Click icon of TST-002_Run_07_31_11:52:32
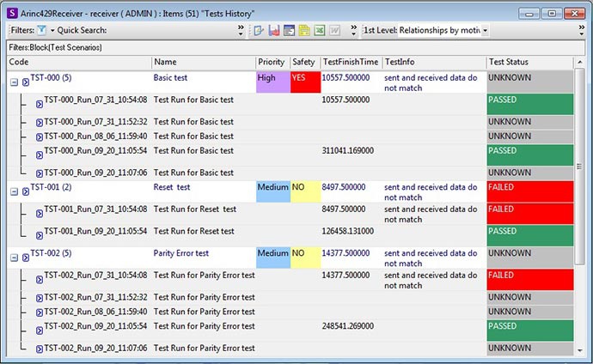 (x=40, y=298)
